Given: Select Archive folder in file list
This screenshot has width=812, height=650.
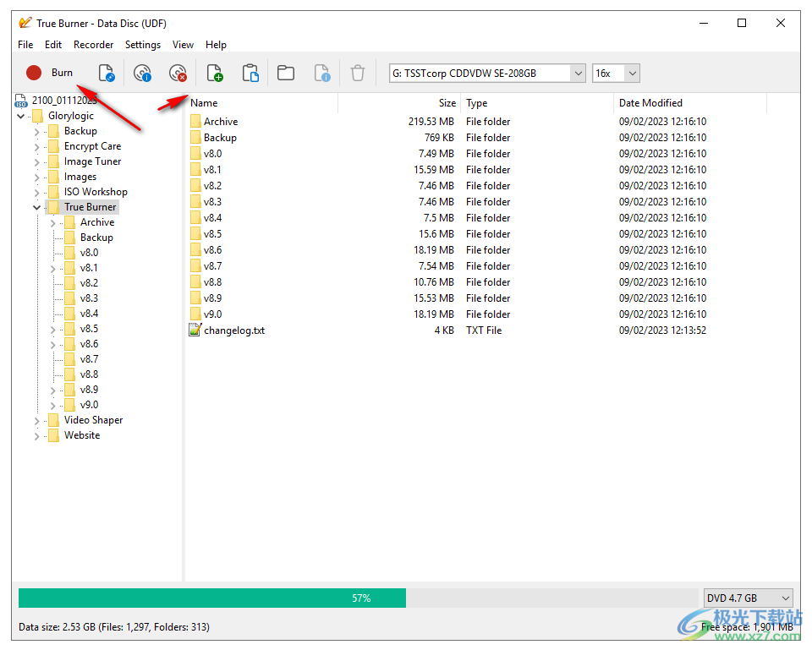Looking at the screenshot, I should [x=221, y=122].
